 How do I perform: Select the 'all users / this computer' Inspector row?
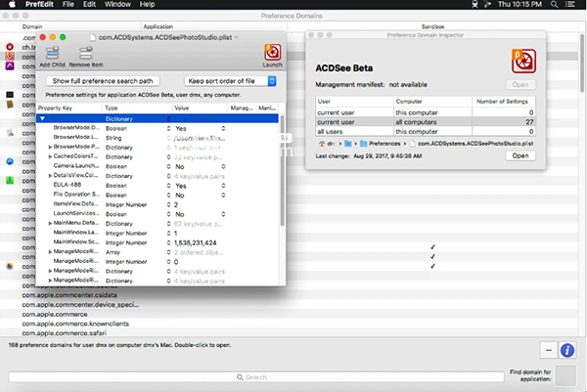426,132
